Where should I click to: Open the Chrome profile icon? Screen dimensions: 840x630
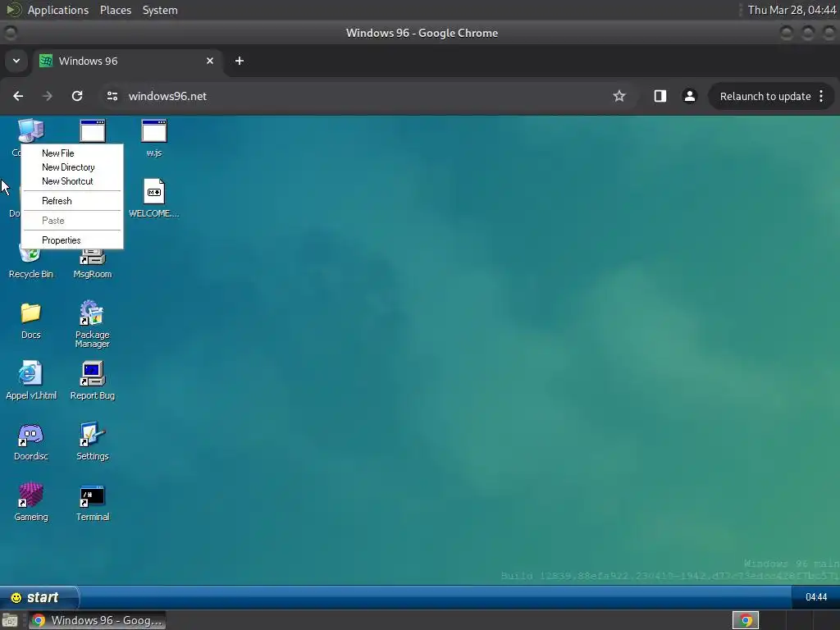[x=689, y=96]
